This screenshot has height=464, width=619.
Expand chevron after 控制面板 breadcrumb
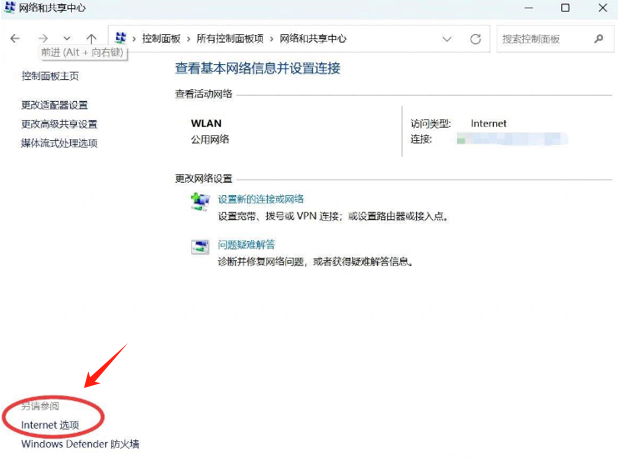click(x=188, y=39)
